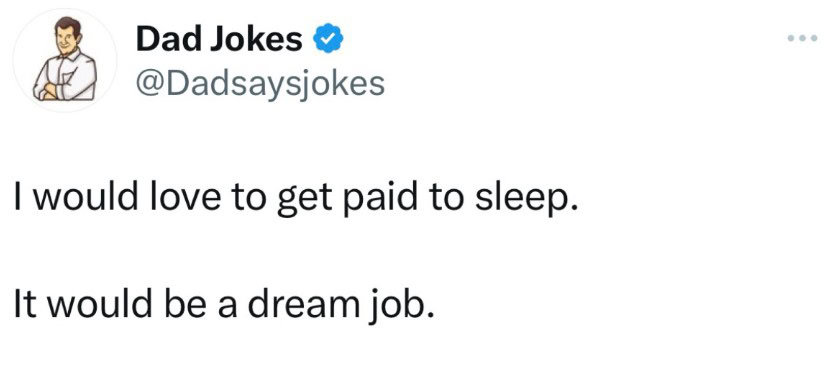Open the three-dot more options menu
The width and height of the screenshot is (835, 366).
[x=802, y=38]
